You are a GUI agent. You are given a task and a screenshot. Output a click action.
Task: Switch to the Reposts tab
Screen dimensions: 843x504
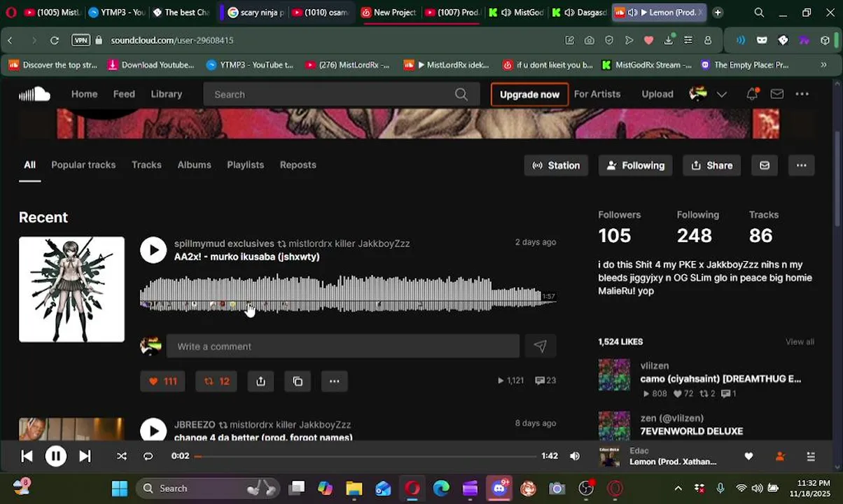(x=298, y=165)
